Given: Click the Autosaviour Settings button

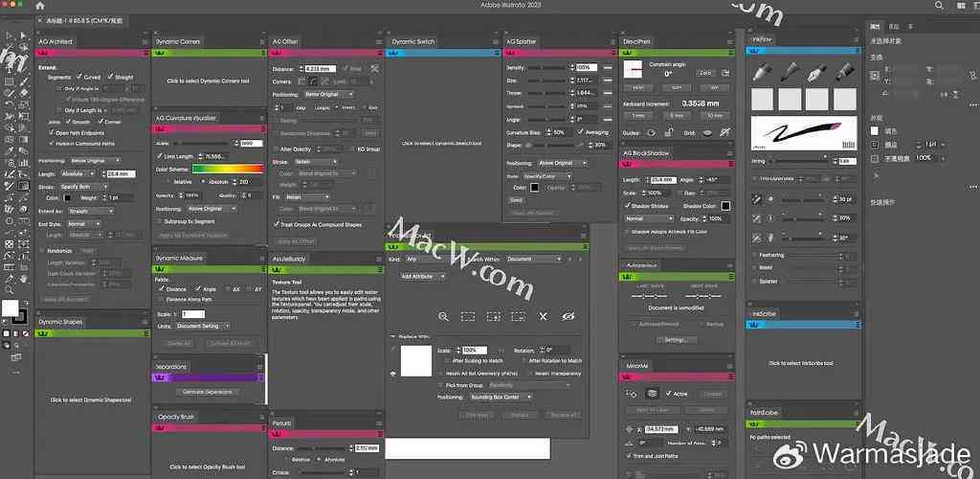Looking at the screenshot, I should click(x=675, y=339).
